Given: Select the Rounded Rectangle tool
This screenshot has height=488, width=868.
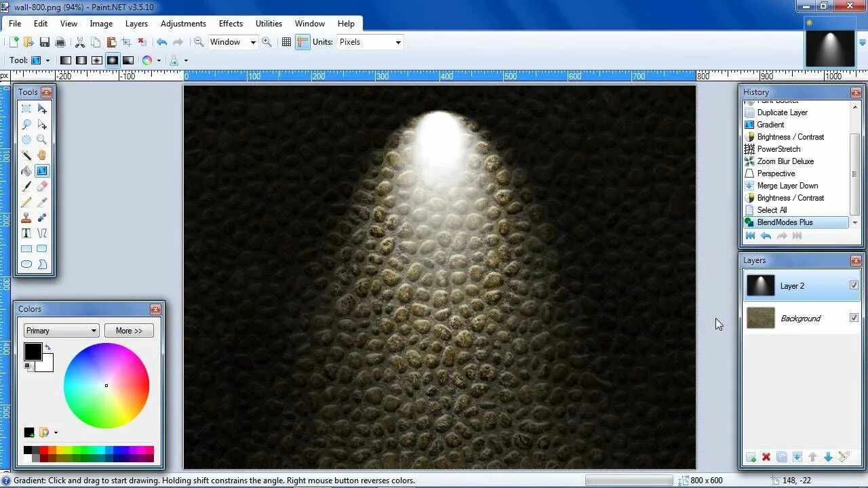Looking at the screenshot, I should pyautogui.click(x=42, y=249).
